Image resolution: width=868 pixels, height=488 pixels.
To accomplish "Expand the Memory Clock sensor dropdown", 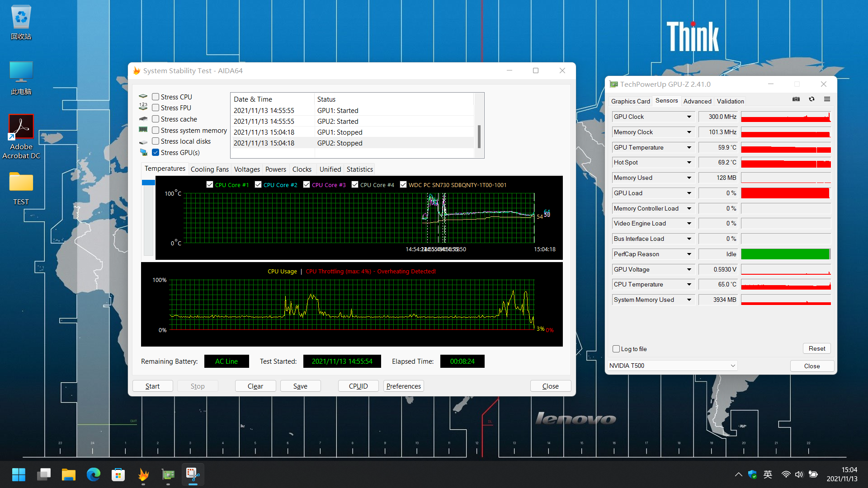I will (x=689, y=132).
